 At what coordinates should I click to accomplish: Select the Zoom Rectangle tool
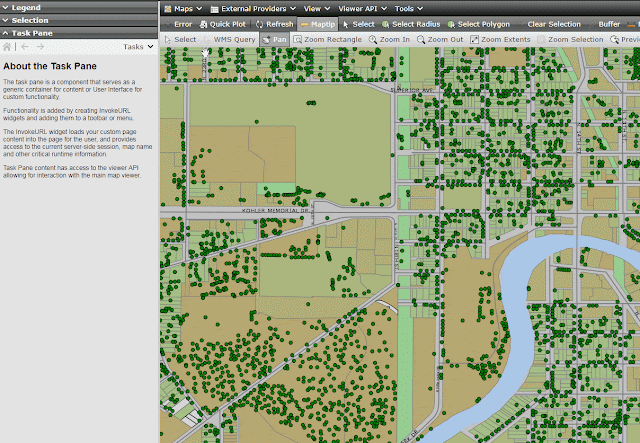[x=328, y=39]
